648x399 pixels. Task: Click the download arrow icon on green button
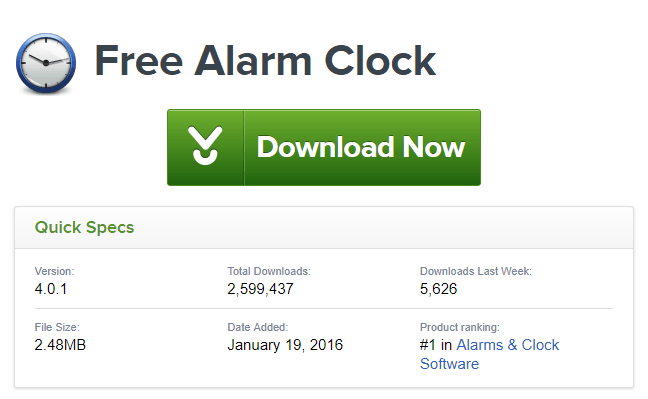pos(205,146)
